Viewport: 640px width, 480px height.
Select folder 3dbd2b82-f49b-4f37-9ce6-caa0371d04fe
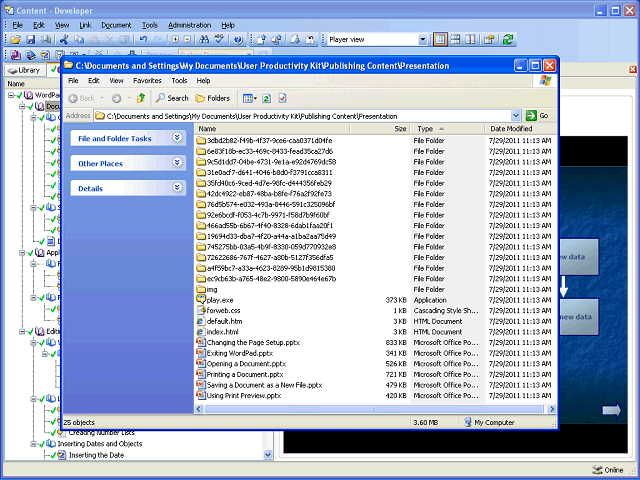pyautogui.click(x=269, y=140)
